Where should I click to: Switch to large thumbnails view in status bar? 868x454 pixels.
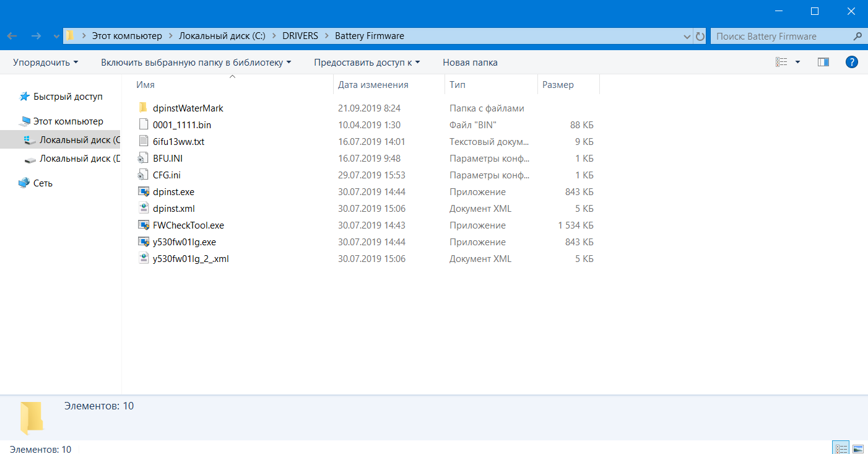coord(857,448)
